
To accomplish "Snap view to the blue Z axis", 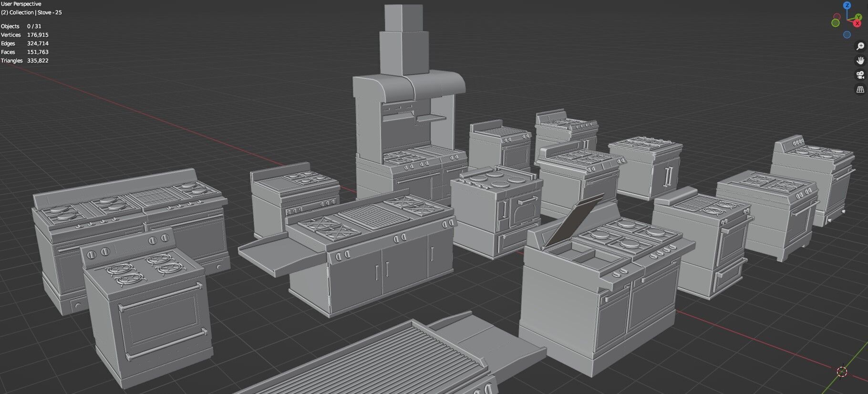I will [847, 6].
